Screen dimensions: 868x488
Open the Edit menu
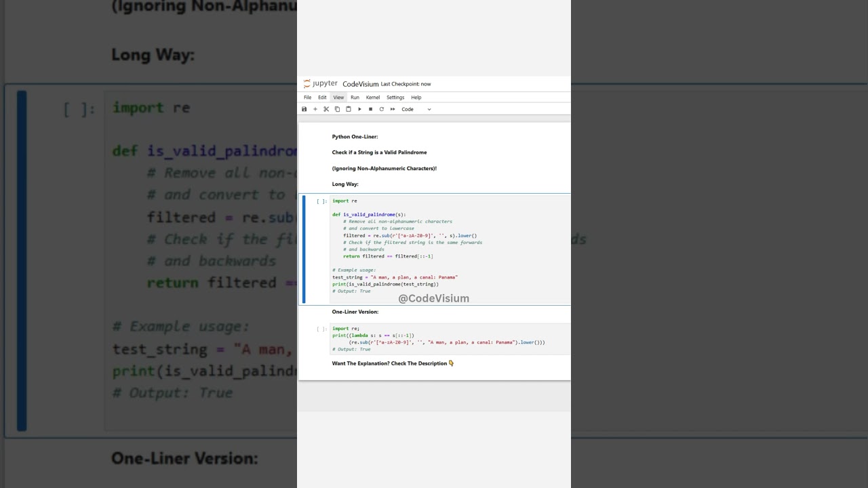point(322,98)
